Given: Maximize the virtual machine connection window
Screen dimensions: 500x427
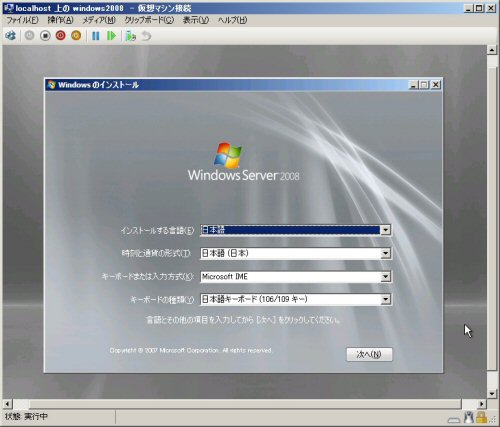Looking at the screenshot, I should (480, 8).
